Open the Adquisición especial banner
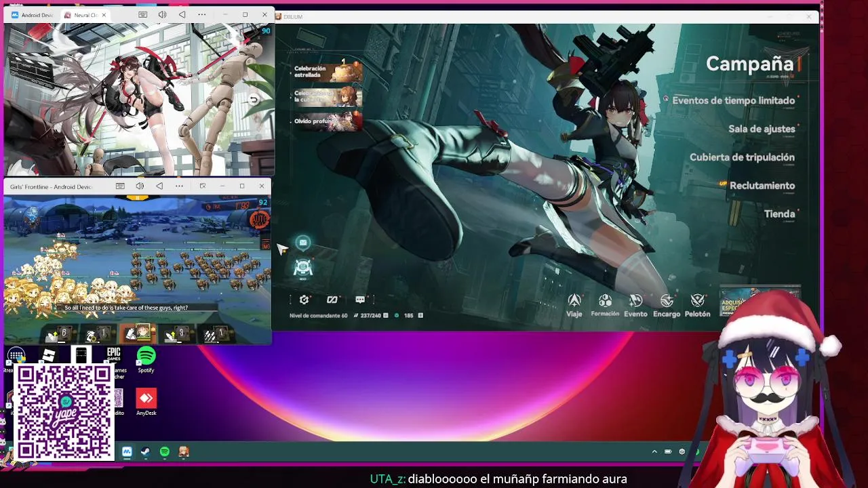The width and height of the screenshot is (868, 488). tap(759, 302)
